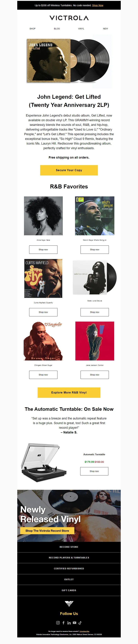The height and width of the screenshot is (644, 138).
Task: Click the Curtis Mayfield Superfly album cover
Action: point(43,278)
